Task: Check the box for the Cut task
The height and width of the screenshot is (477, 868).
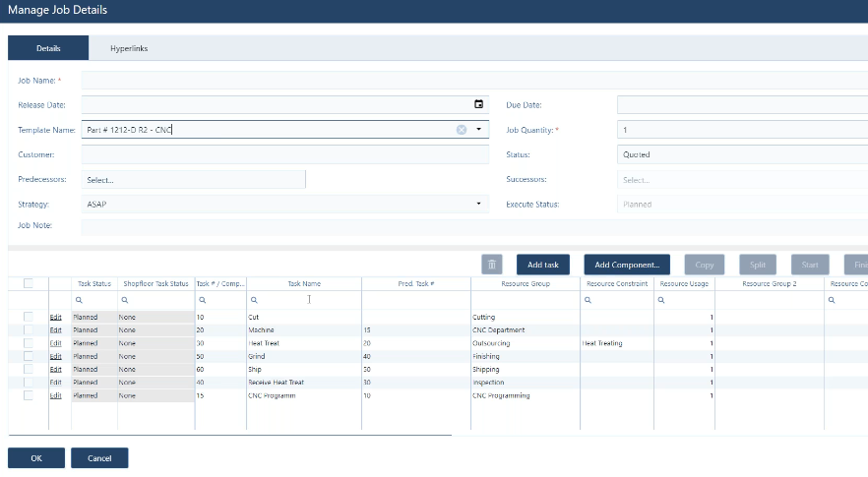Action: [x=29, y=317]
